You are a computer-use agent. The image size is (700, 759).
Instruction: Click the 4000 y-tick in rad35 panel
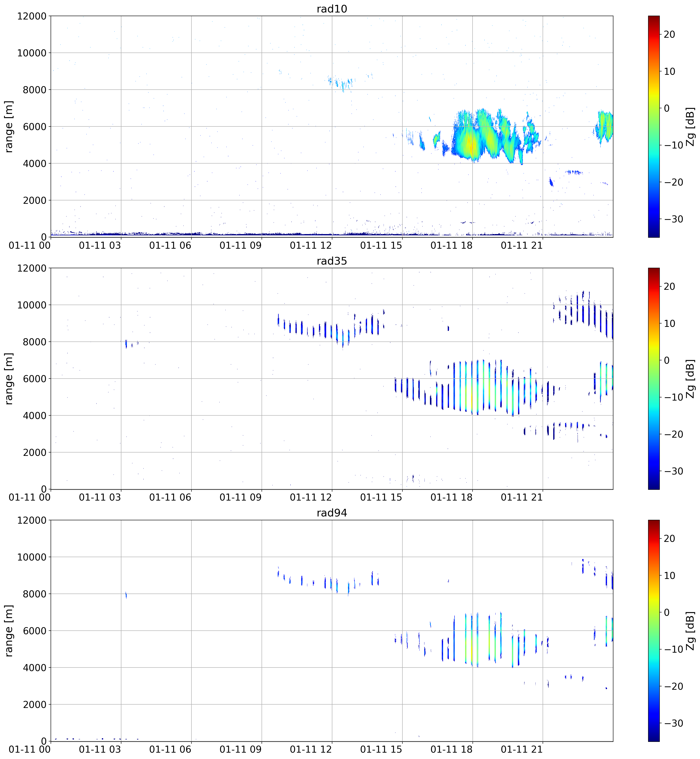[35, 415]
